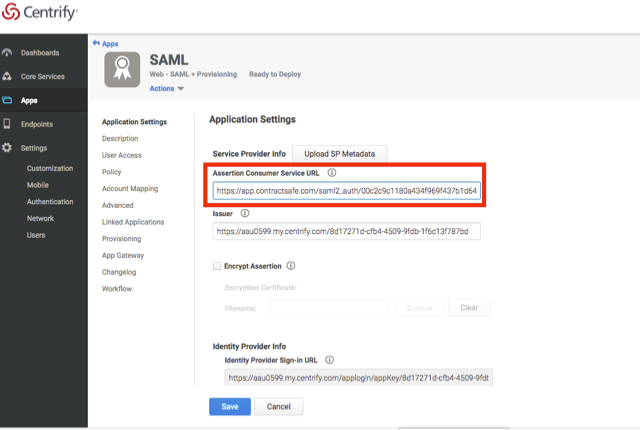This screenshot has height=430, width=640.
Task: Open the App Gateway tab
Action: point(123,255)
